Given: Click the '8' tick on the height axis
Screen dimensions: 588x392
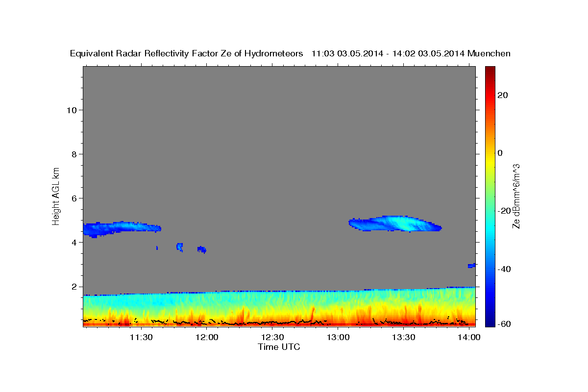Looking at the screenshot, I should pos(74,154).
